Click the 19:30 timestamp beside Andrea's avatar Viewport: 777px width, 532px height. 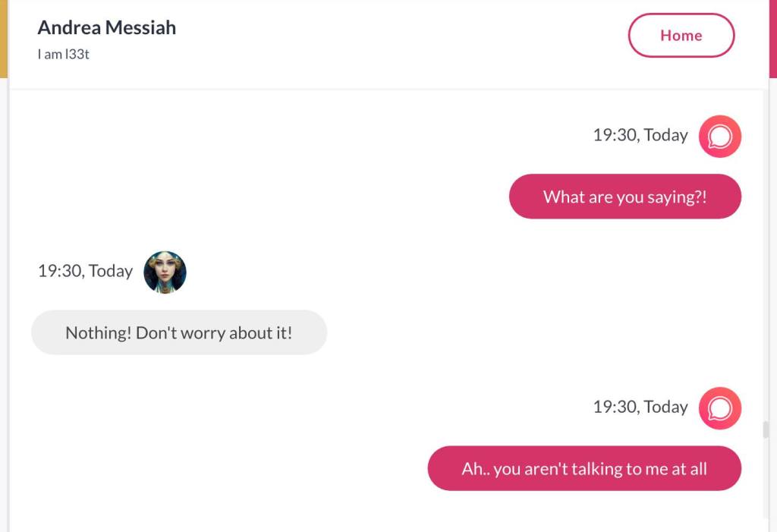pos(85,271)
